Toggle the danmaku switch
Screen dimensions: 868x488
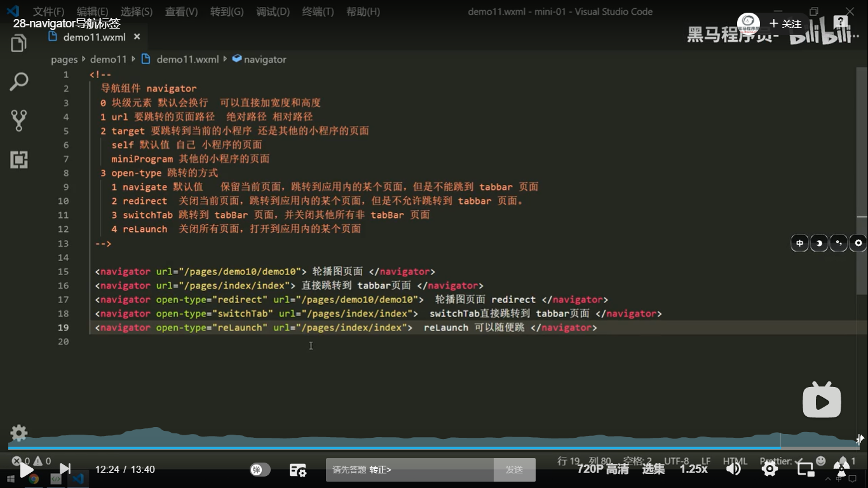tap(260, 470)
